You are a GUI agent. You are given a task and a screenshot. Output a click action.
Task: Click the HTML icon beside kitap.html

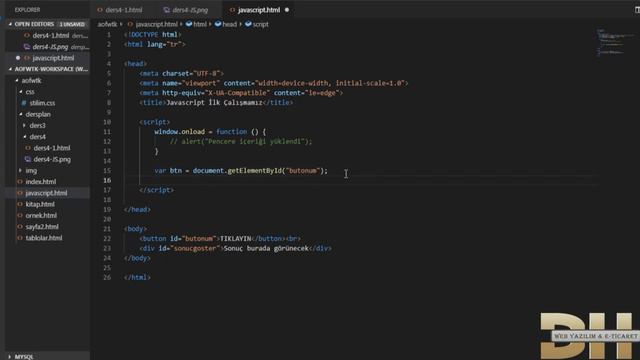(20, 204)
